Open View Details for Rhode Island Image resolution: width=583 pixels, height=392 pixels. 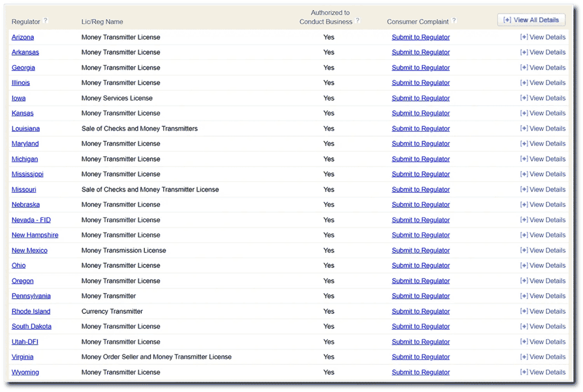tap(543, 311)
